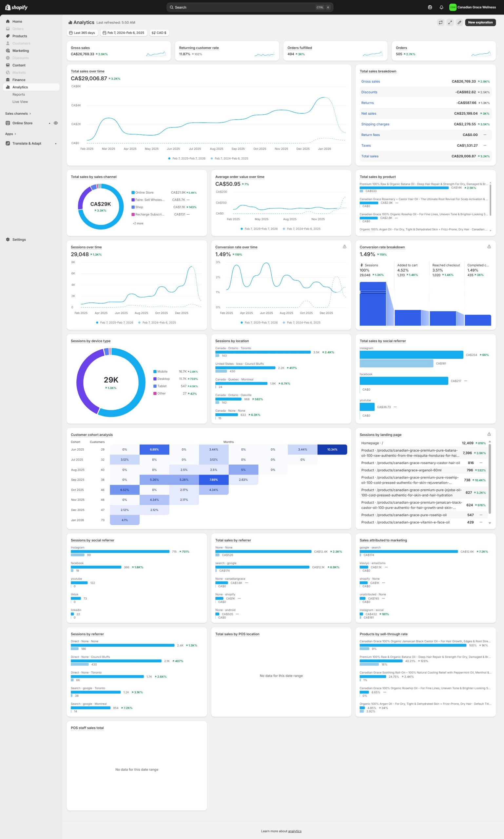The width and height of the screenshot is (504, 839).
Task: Expand the Sales channels section
Action: pos(18,113)
